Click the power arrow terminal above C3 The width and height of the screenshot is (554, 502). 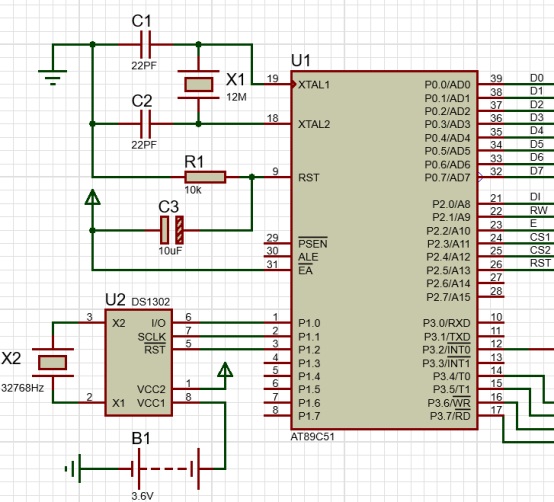click(93, 197)
